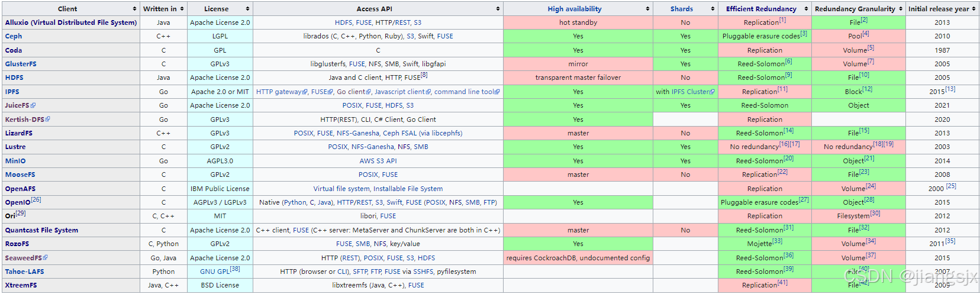Image resolution: width=980 pixels, height=294 pixels.
Task: Open the Coda client link
Action: (x=14, y=50)
